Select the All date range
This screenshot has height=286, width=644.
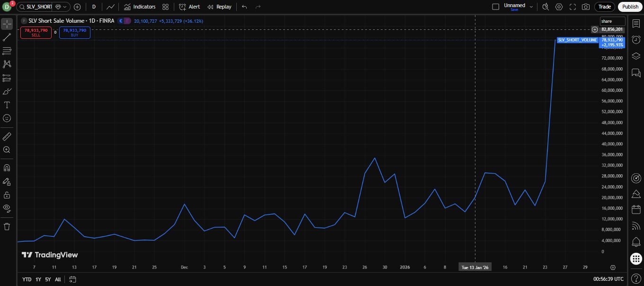point(58,279)
